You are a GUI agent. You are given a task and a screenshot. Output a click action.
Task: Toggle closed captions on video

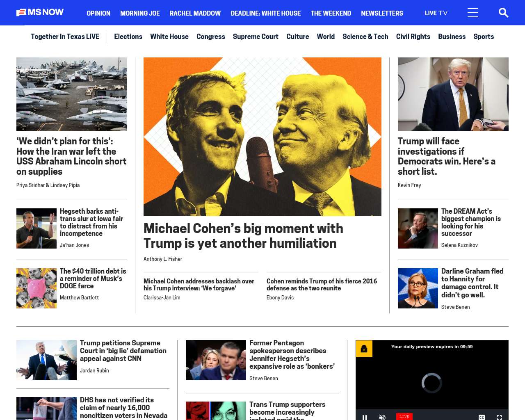click(482, 417)
